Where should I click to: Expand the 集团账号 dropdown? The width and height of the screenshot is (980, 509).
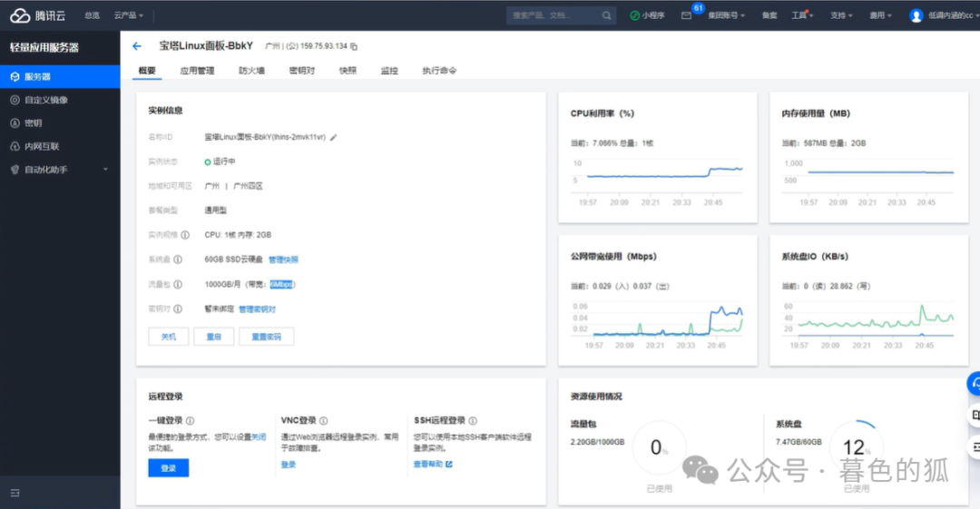[x=725, y=15]
